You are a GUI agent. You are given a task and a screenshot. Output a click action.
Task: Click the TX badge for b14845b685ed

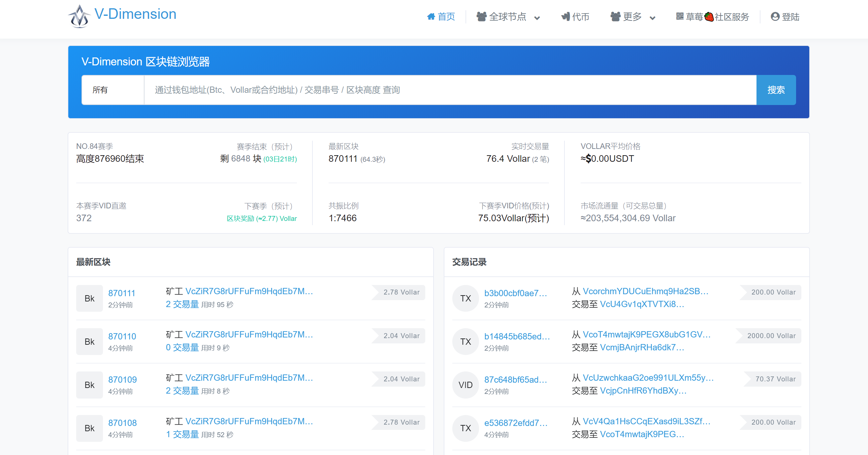tap(465, 341)
